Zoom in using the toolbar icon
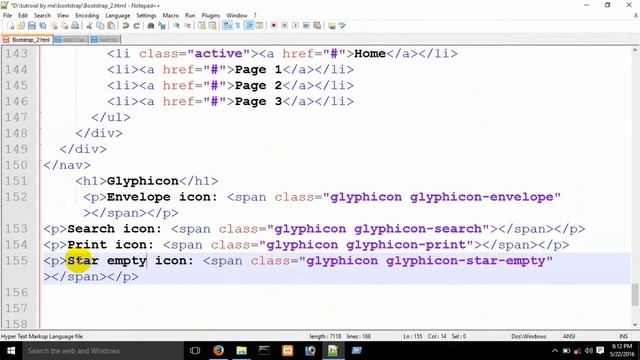This screenshot has height=360, width=640. (177, 26)
